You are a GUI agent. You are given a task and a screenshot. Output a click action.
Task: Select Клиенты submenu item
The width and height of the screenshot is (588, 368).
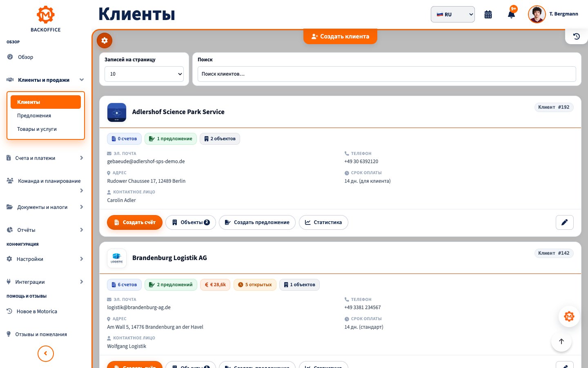pos(46,102)
